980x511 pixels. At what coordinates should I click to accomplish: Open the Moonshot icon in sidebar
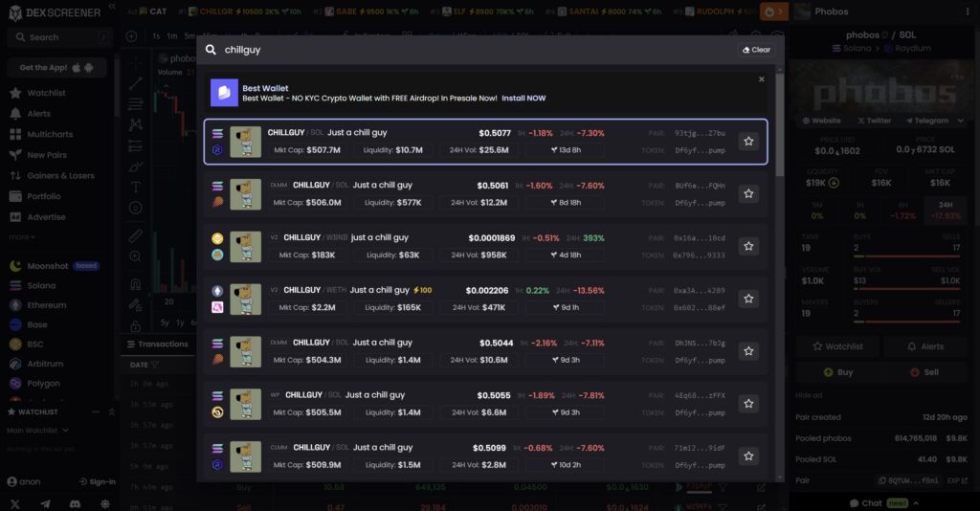click(x=15, y=266)
